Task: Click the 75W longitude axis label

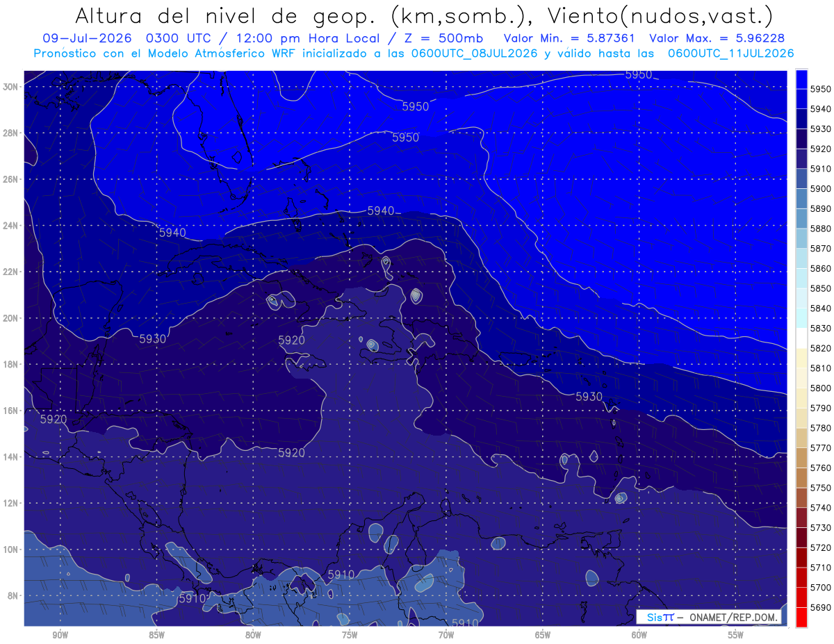Action: click(350, 635)
